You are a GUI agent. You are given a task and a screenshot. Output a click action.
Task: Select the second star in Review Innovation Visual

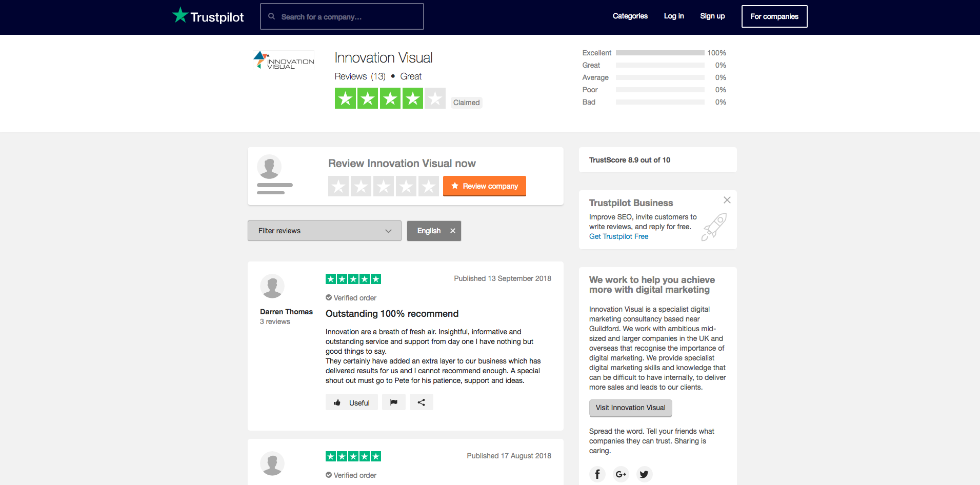point(361,186)
